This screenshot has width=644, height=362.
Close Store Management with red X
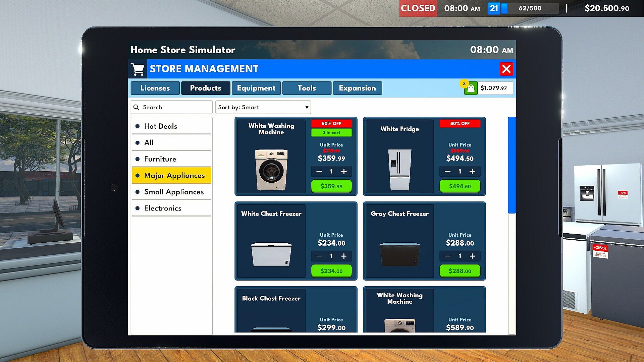[x=506, y=69]
